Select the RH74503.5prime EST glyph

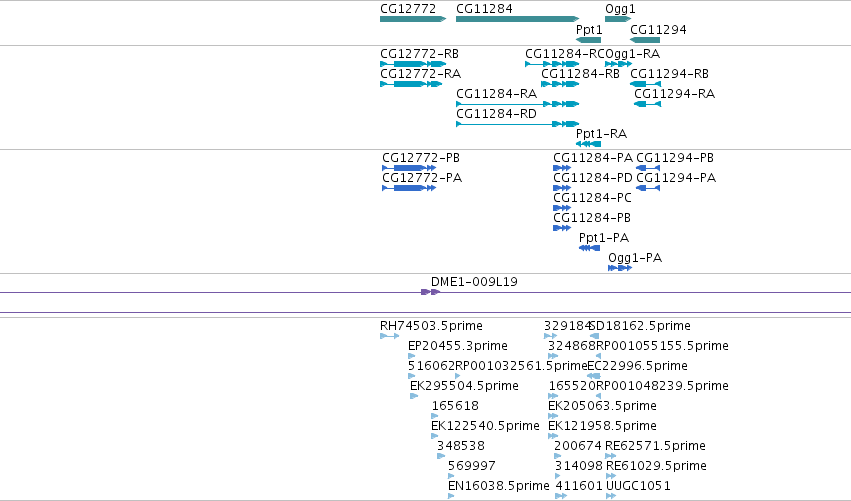pyautogui.click(x=389, y=336)
